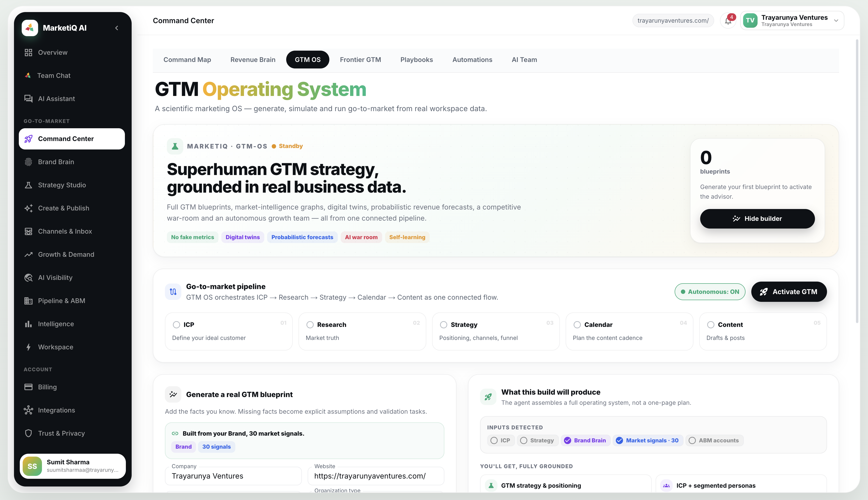Open Growth & Demand trend icon
Viewport: 868px width, 500px height.
click(28, 255)
